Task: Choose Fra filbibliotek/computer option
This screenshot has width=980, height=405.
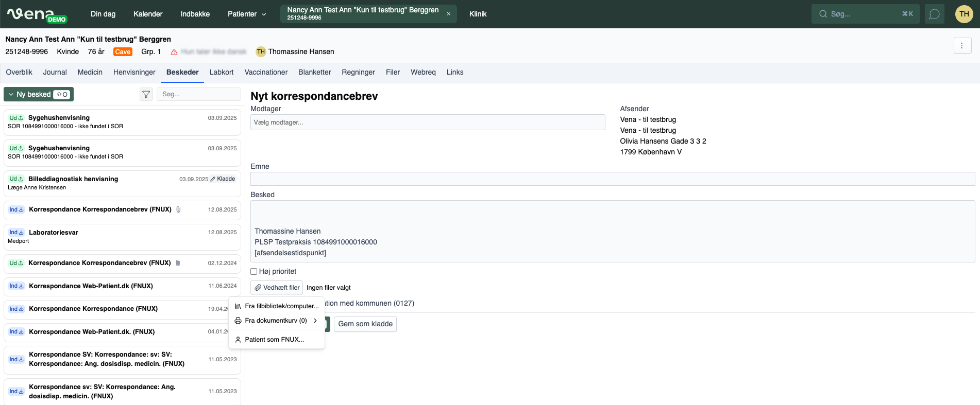Action: pyautogui.click(x=281, y=306)
